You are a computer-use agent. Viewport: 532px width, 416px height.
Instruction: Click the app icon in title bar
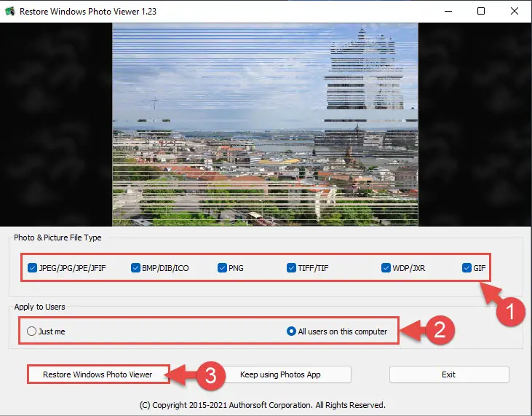point(10,11)
